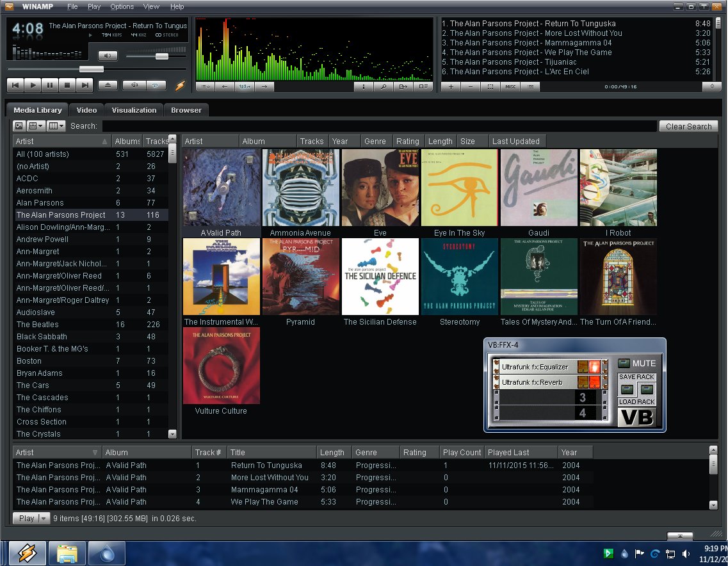
Task: Click the VB logo in the rack
Action: click(x=637, y=417)
